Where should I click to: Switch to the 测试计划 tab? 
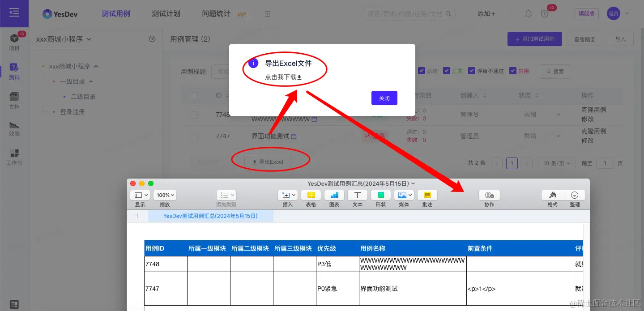pyautogui.click(x=166, y=14)
